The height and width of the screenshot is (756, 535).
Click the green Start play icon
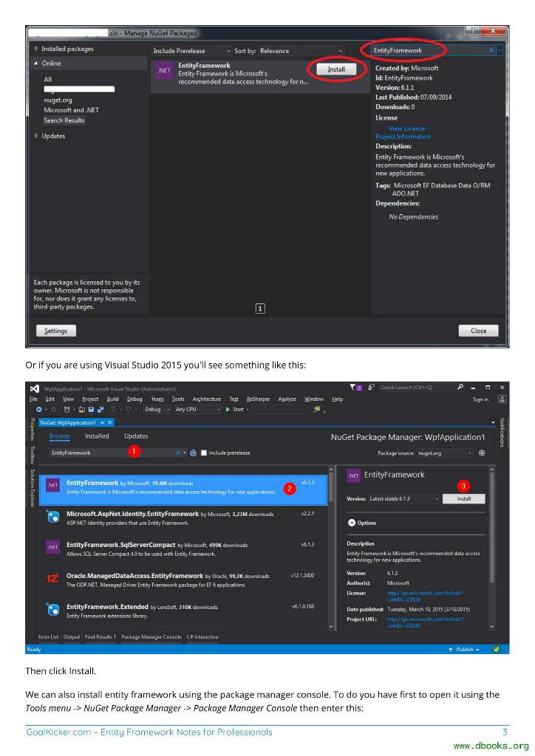[228, 409]
